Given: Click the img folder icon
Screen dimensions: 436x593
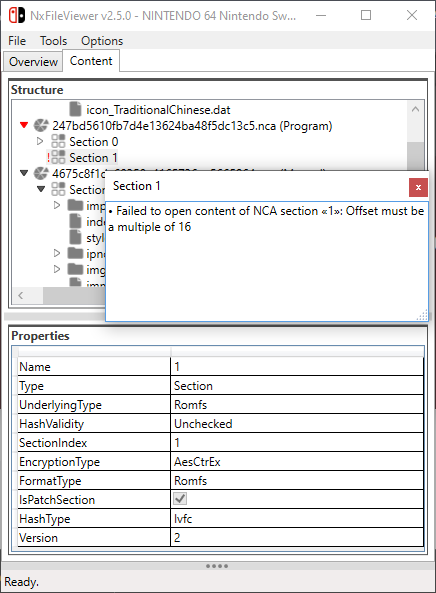Looking at the screenshot, I should coord(75,269).
